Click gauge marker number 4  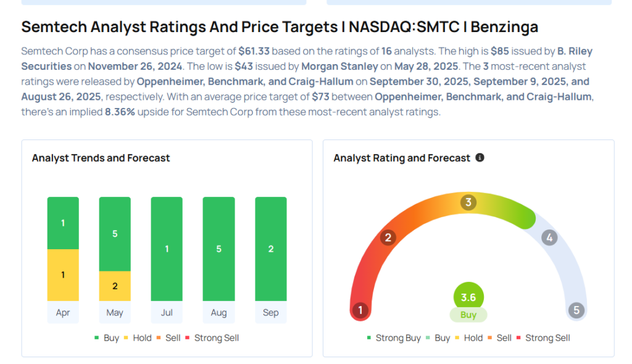click(x=549, y=238)
